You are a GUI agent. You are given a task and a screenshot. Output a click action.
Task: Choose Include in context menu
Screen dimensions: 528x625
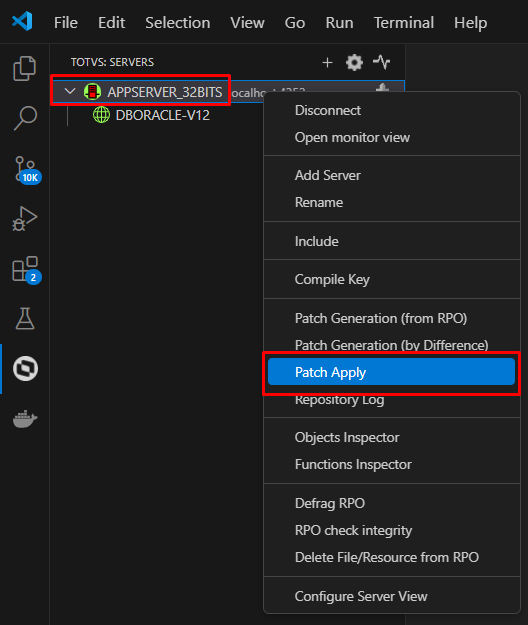[x=392, y=241]
